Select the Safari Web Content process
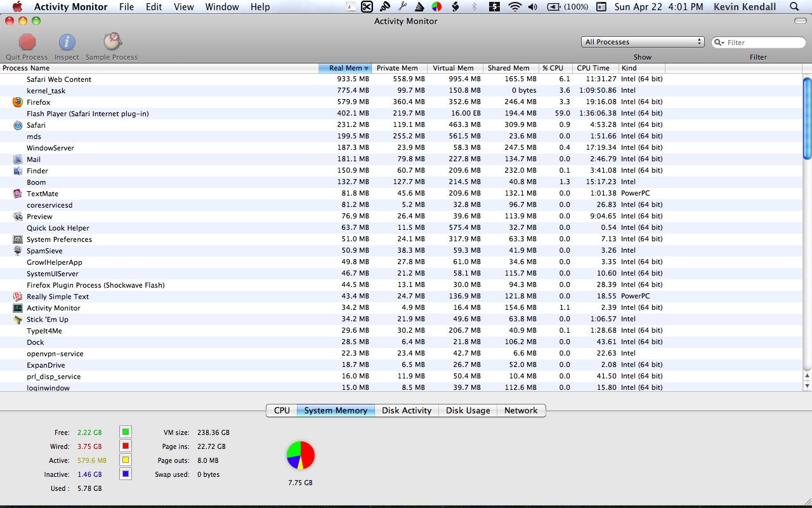 (x=401, y=79)
